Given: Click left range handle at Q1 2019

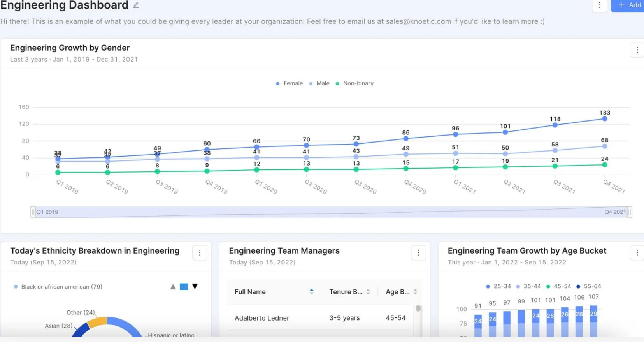Looking at the screenshot, I should pyautogui.click(x=33, y=212).
